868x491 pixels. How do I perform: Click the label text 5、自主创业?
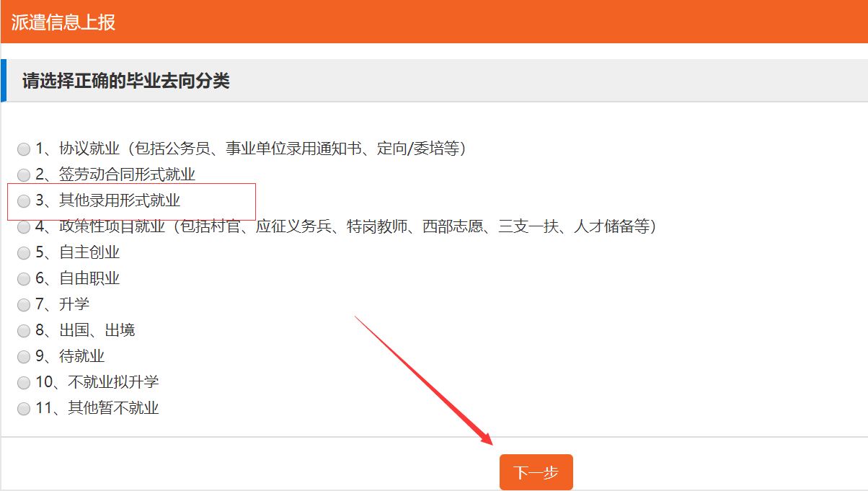(x=78, y=252)
